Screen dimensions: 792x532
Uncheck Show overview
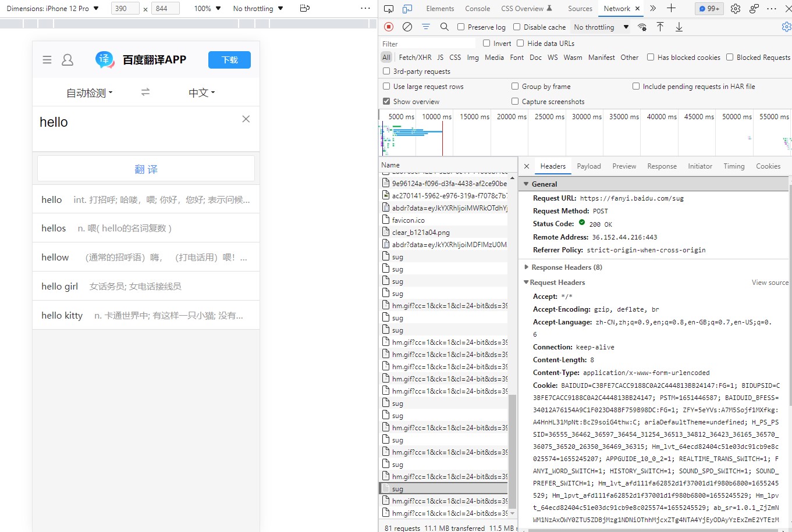point(386,101)
